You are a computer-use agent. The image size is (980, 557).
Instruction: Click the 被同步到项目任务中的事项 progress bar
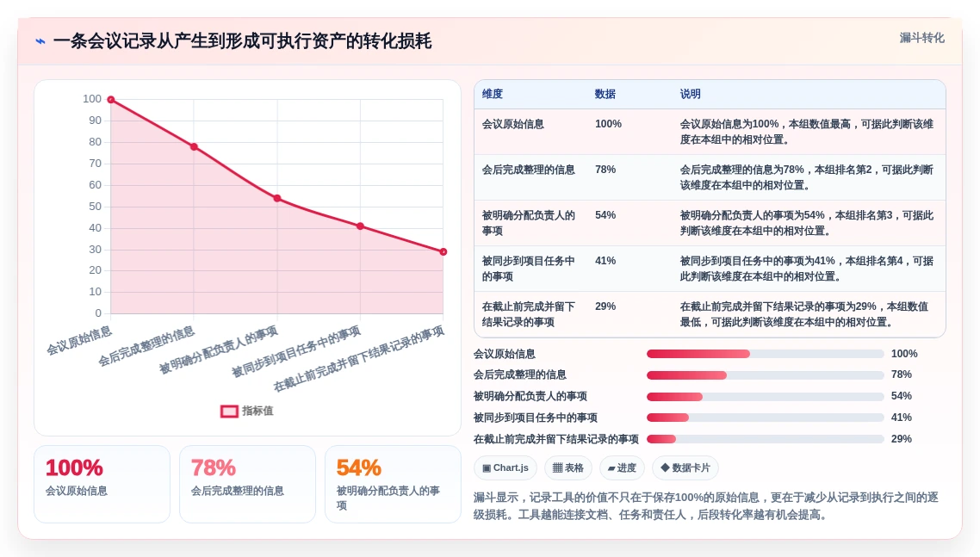pyautogui.click(x=765, y=418)
